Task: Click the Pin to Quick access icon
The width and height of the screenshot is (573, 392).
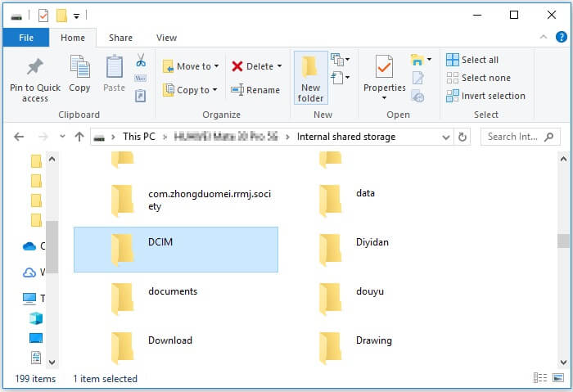Action: tap(35, 68)
